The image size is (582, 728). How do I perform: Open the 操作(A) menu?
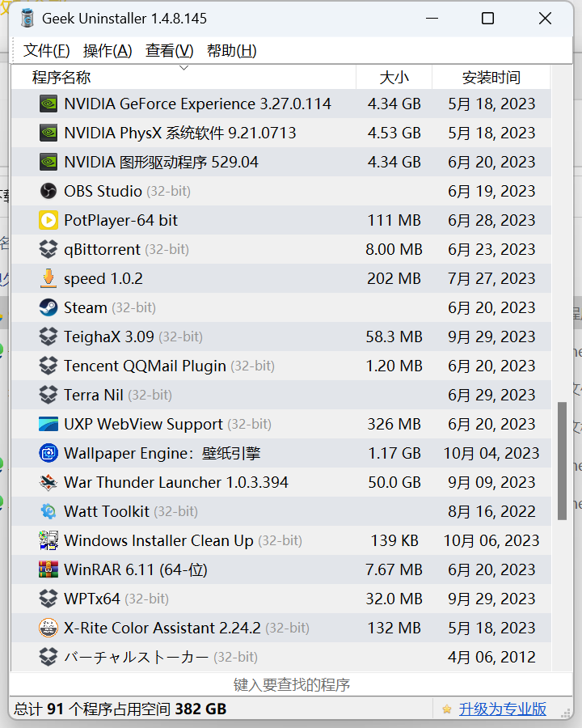[x=108, y=51]
